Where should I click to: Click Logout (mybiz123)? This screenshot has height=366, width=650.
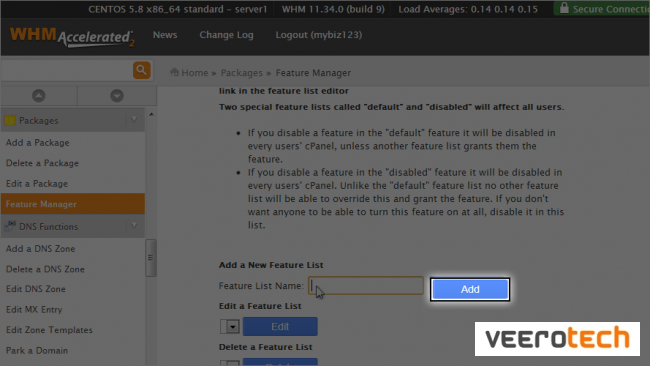click(319, 35)
